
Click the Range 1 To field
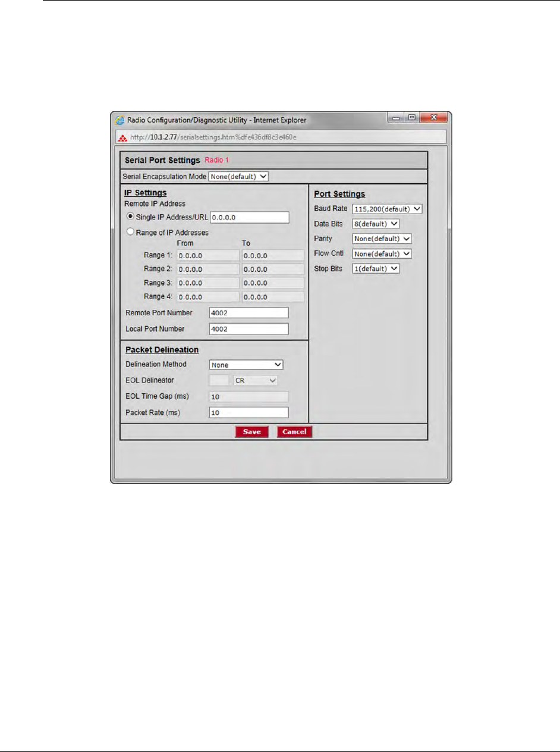pos(273,255)
